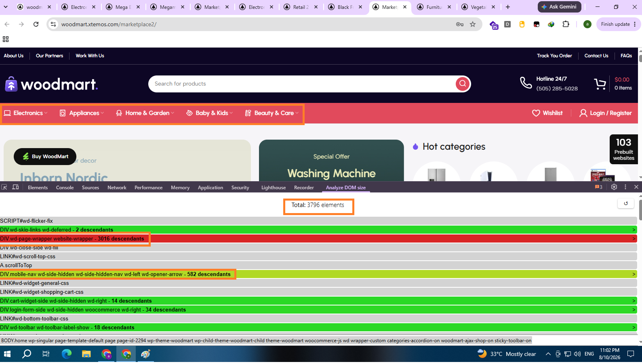Refresh the DOM size analysis

pos(626,204)
